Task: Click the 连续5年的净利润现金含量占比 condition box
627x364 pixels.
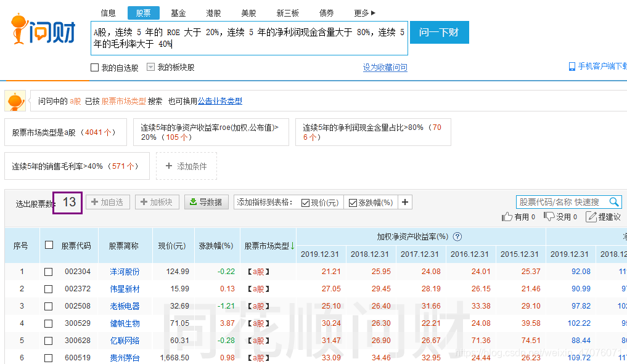Action: 373,132
